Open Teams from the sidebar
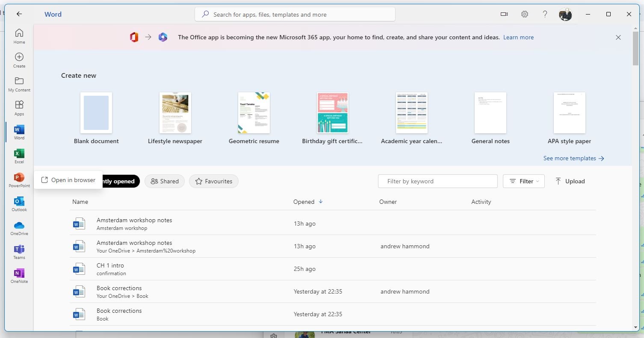This screenshot has height=338, width=644. click(x=19, y=252)
